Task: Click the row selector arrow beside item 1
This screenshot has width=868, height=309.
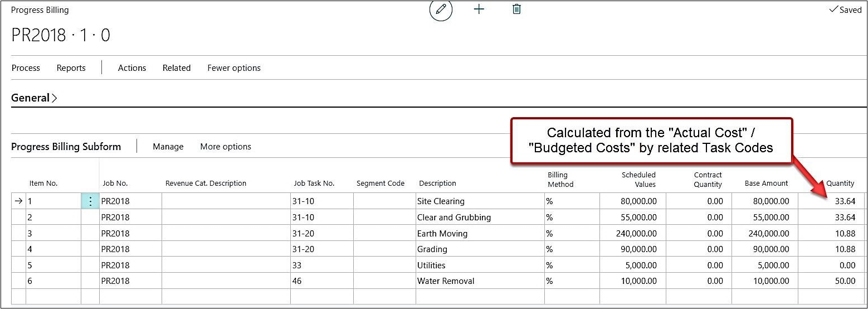Action: tap(19, 201)
